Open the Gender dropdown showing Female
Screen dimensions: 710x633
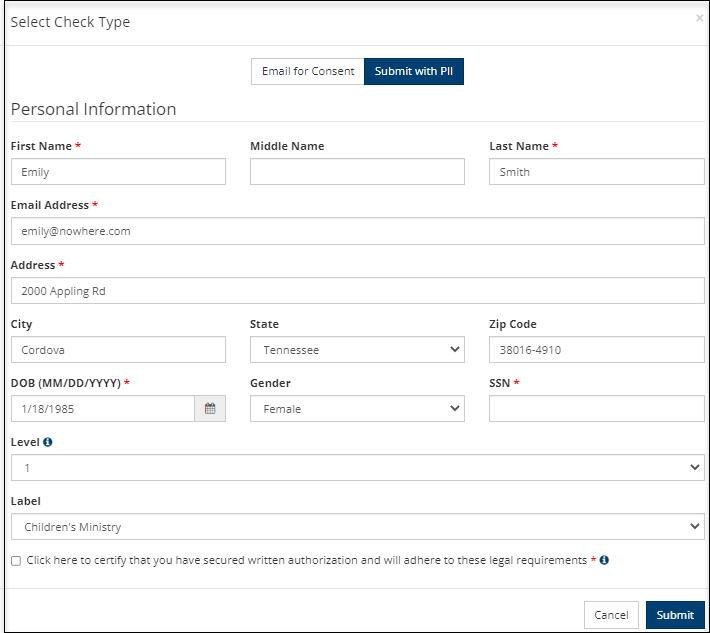[357, 408]
